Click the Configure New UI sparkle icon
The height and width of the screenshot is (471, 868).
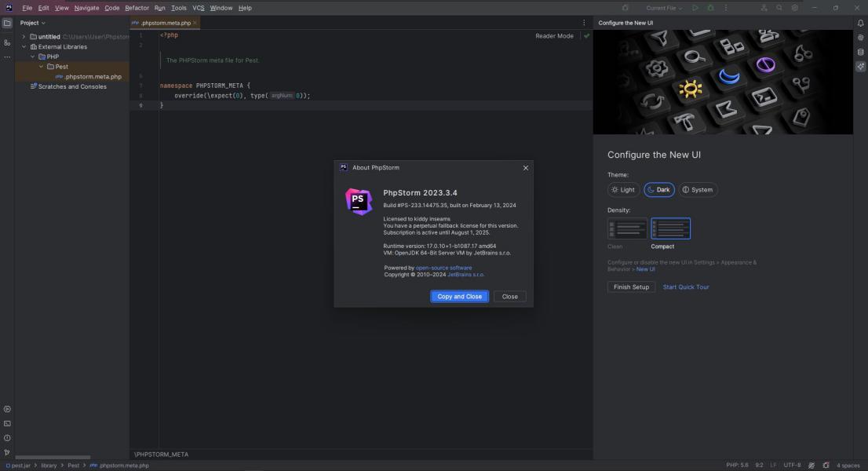tap(860, 67)
